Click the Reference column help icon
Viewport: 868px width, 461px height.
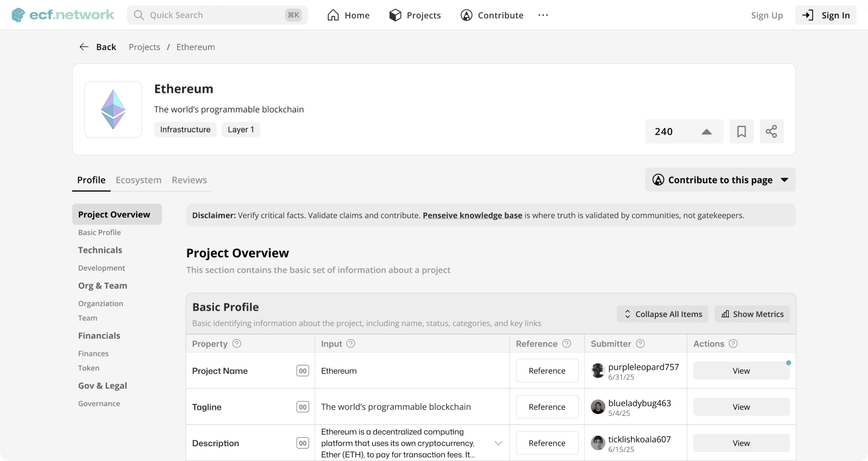567,344
